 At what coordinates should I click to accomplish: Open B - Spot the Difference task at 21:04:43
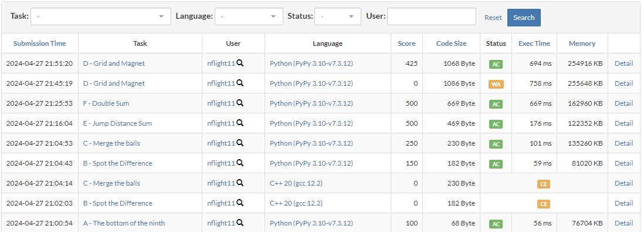pyautogui.click(x=117, y=163)
